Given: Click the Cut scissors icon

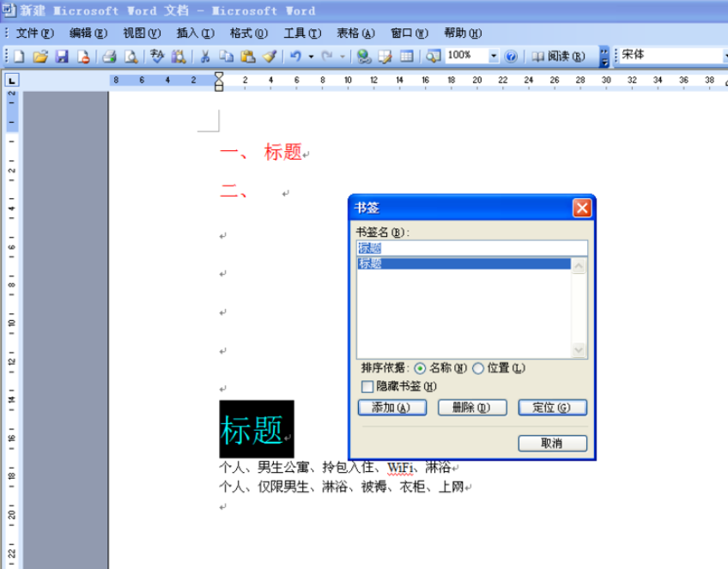Looking at the screenshot, I should (x=204, y=57).
